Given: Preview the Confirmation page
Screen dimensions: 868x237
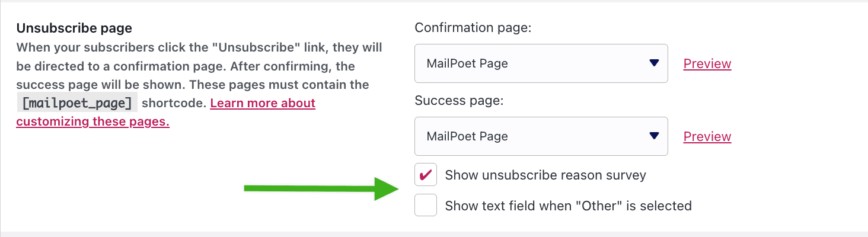Looking at the screenshot, I should [x=707, y=63].
